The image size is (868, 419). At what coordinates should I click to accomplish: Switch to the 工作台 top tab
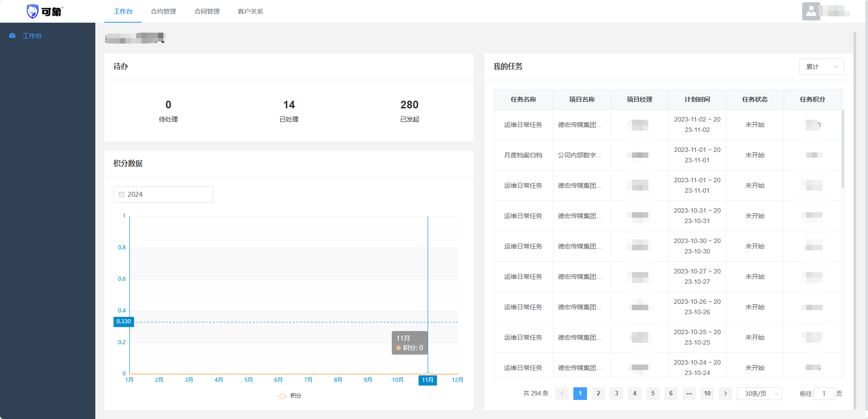point(123,11)
